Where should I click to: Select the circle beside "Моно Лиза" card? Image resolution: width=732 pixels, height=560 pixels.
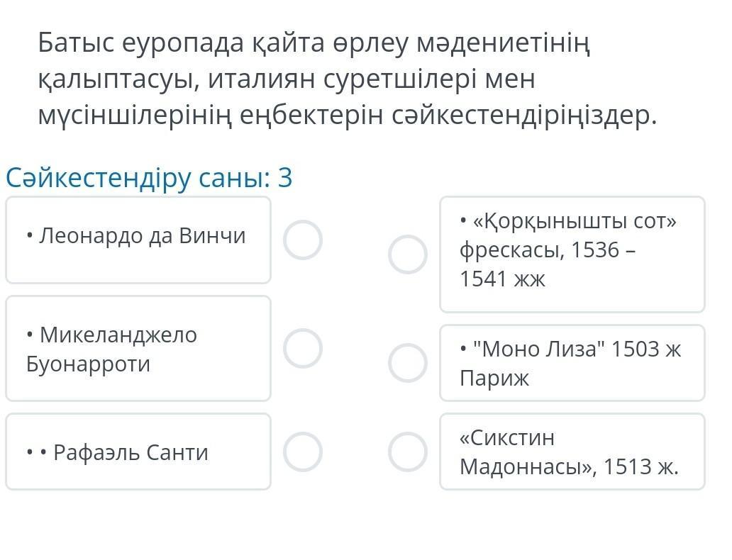[x=408, y=363]
